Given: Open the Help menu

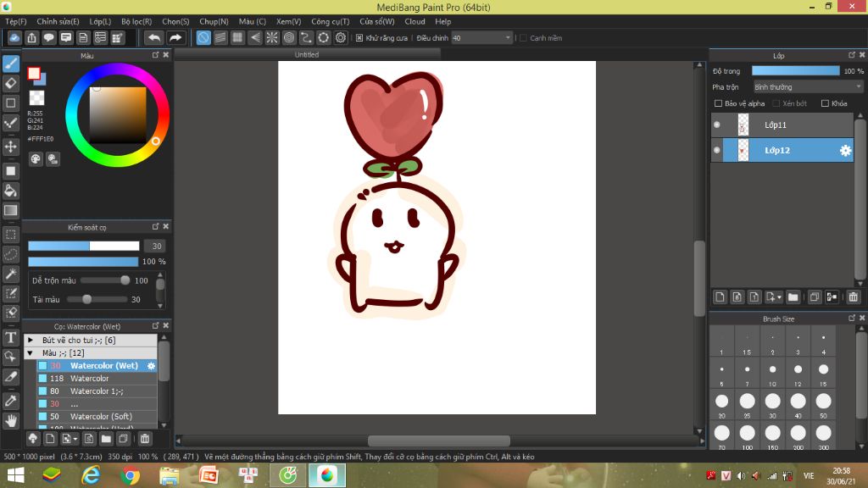Looking at the screenshot, I should pos(442,21).
